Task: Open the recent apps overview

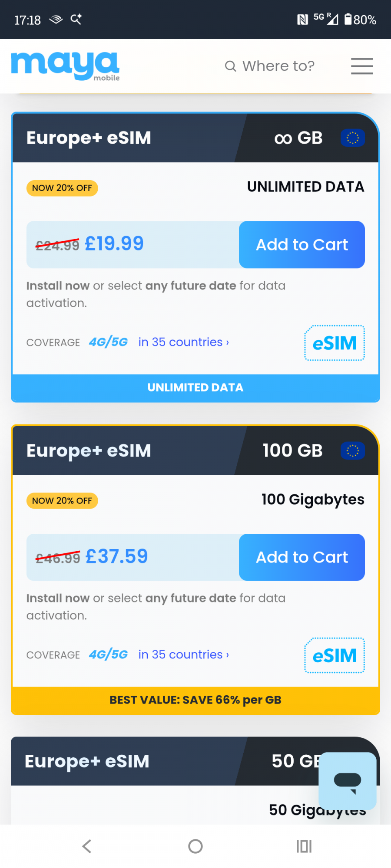Action: (x=304, y=846)
